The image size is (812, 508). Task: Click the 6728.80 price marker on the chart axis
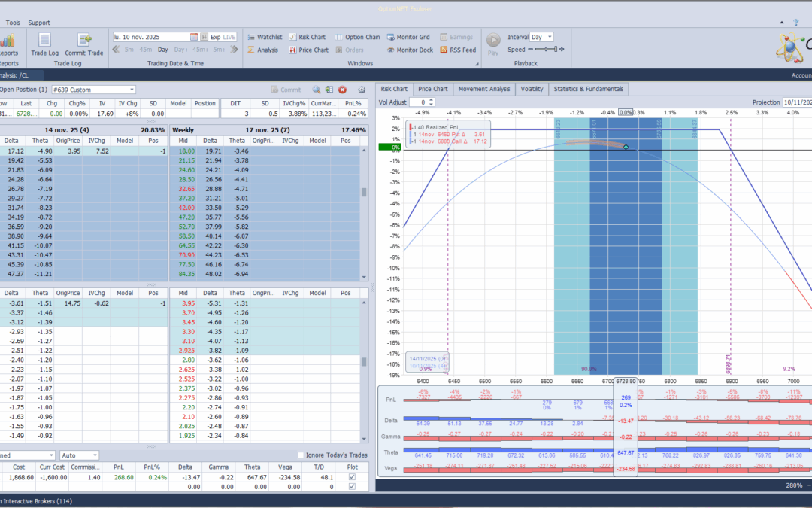click(x=626, y=381)
